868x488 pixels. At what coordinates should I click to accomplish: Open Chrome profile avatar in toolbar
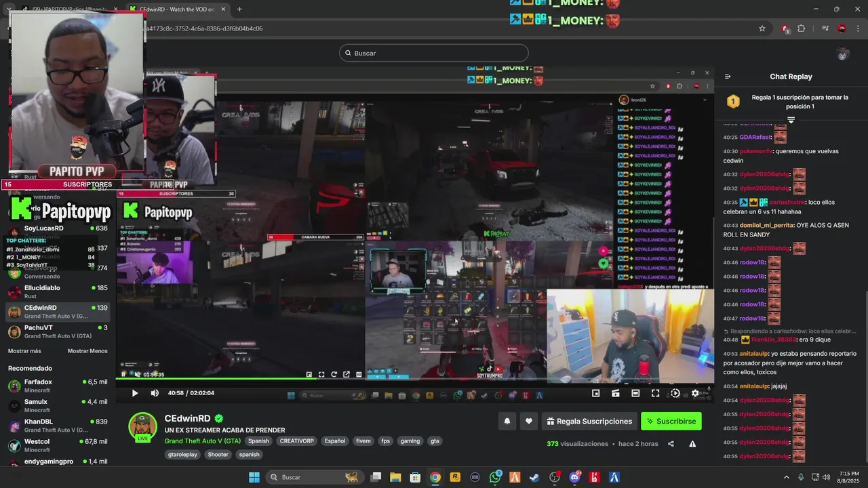(x=842, y=28)
